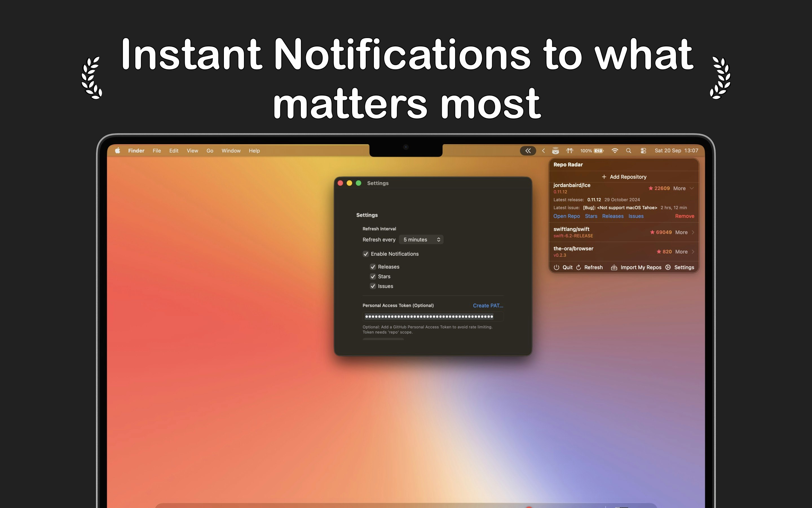The width and height of the screenshot is (812, 508).
Task: Toggle the Enable Notifications checkbox
Action: [x=366, y=254]
